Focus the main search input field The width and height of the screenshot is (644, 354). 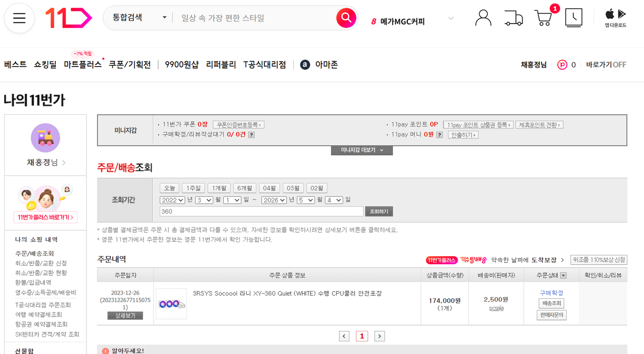255,18
